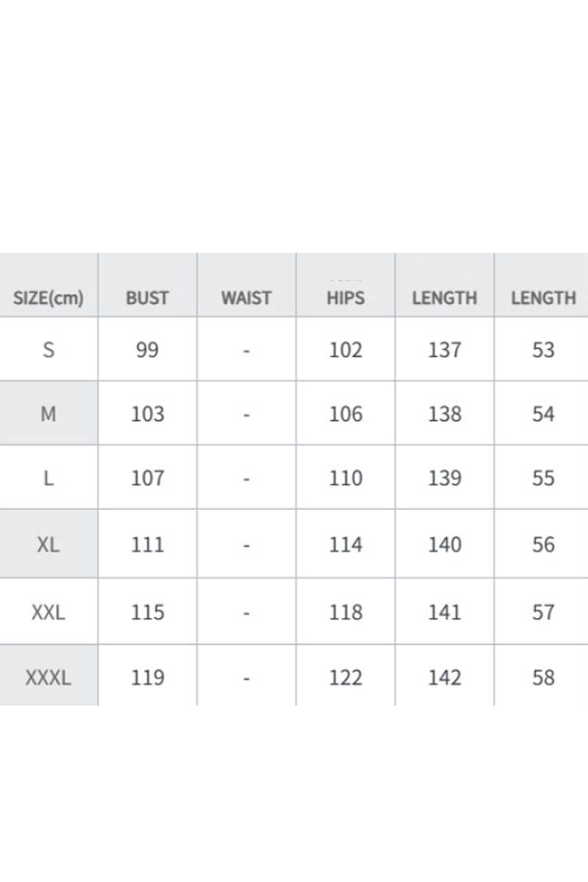Click the XXXL size row label

pos(49,678)
